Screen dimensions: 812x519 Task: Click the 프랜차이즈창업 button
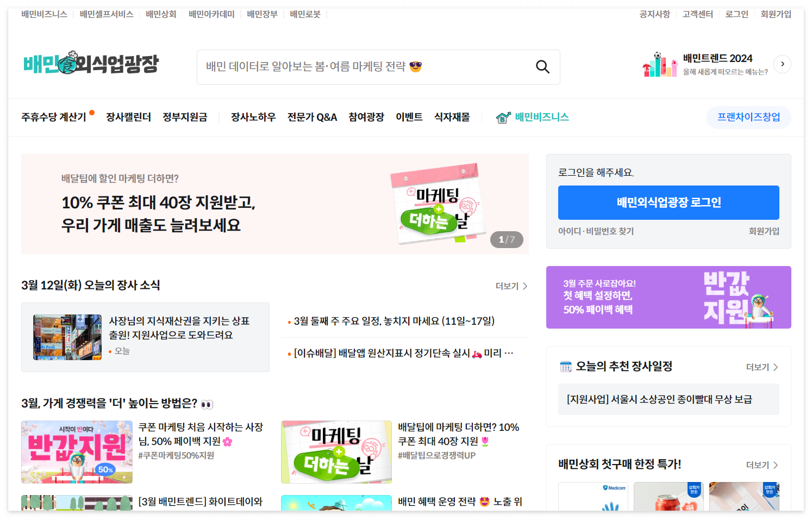[748, 116]
